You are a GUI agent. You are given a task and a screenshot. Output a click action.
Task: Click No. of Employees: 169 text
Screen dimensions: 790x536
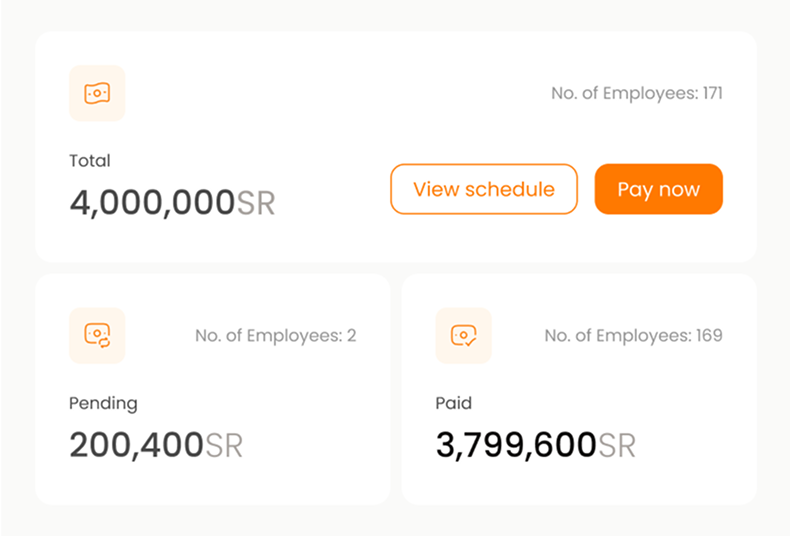tap(633, 336)
